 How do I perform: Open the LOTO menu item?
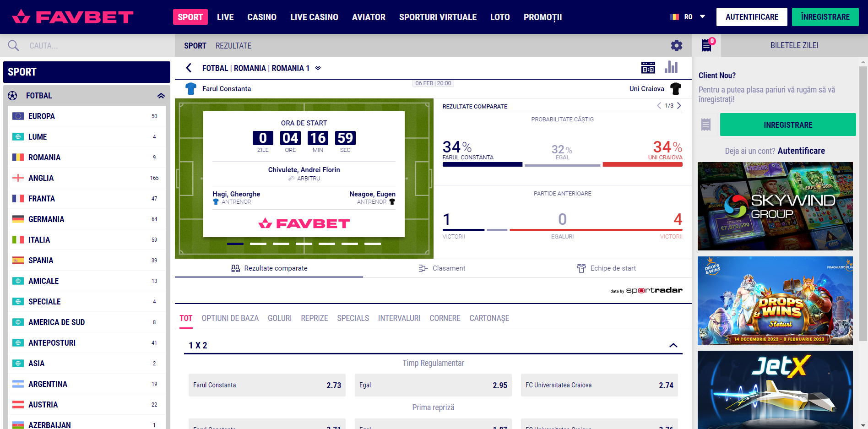[x=500, y=17]
